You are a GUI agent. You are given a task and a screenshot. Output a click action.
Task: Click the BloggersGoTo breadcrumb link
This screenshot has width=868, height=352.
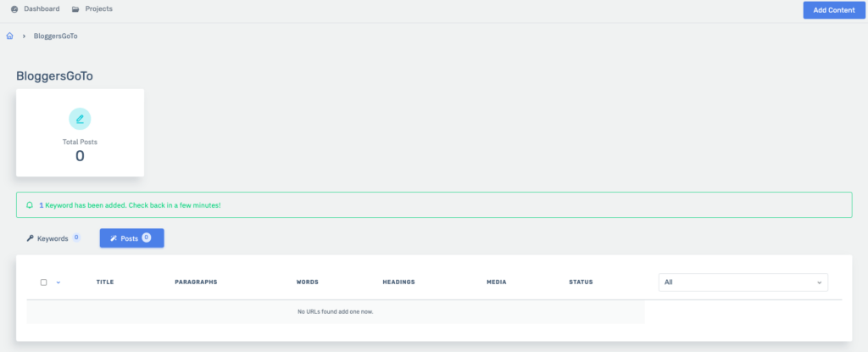tap(55, 36)
